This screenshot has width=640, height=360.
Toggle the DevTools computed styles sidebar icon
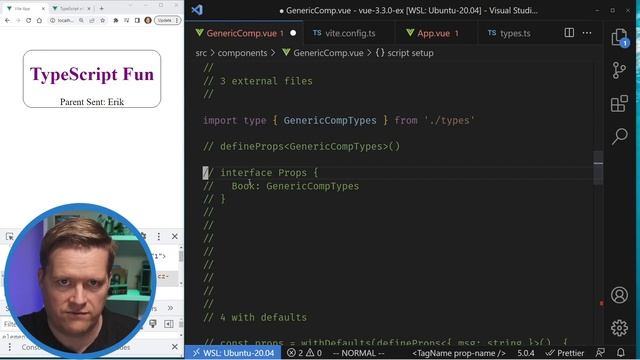click(169, 324)
